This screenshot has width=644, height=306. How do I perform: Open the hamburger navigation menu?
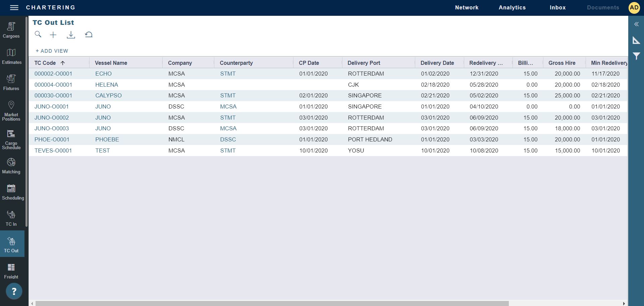point(14,7)
